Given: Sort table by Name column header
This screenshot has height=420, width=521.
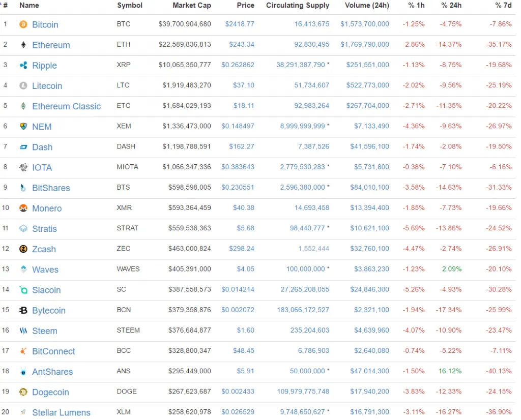Looking at the screenshot, I should coord(29,5).
